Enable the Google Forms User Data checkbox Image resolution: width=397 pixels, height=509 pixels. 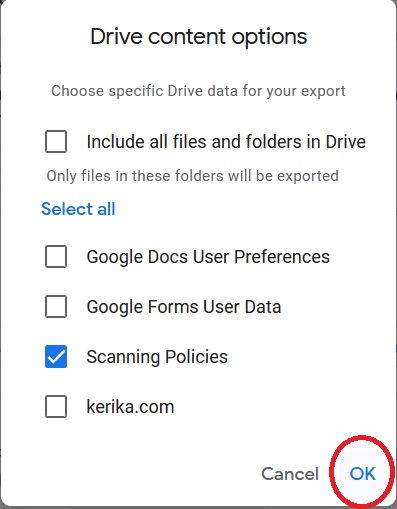point(56,307)
